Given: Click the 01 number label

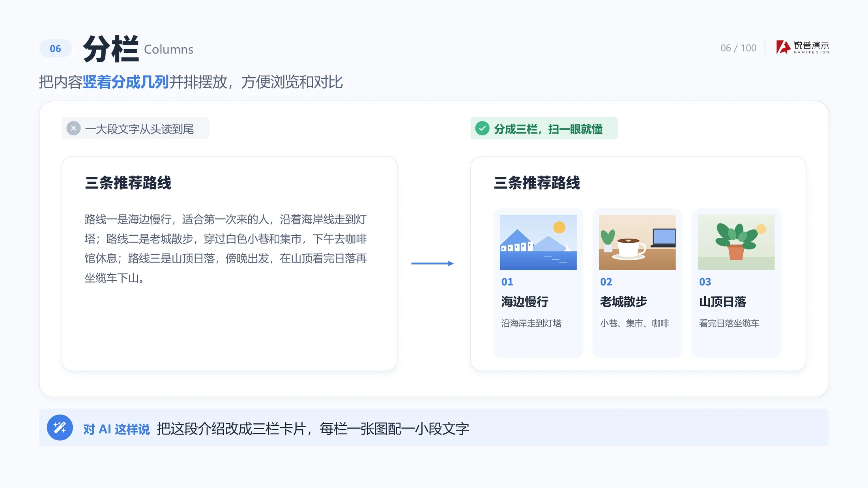Looking at the screenshot, I should click(507, 282).
